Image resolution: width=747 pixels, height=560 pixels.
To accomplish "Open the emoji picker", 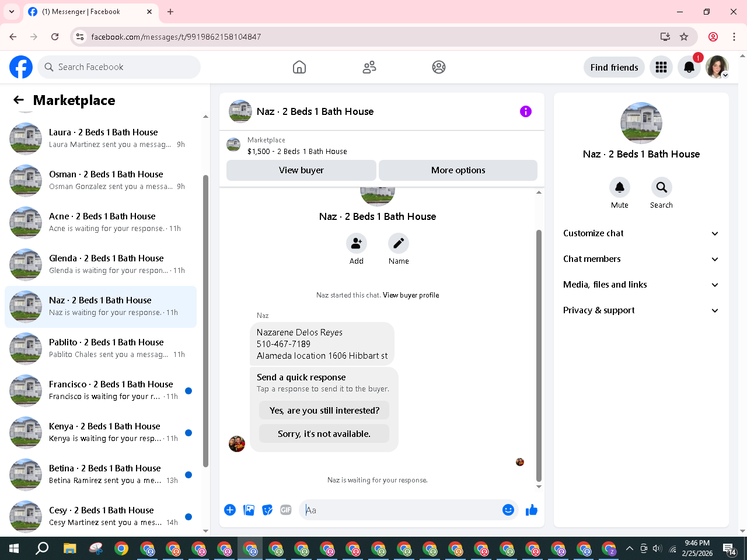I will click(x=508, y=510).
